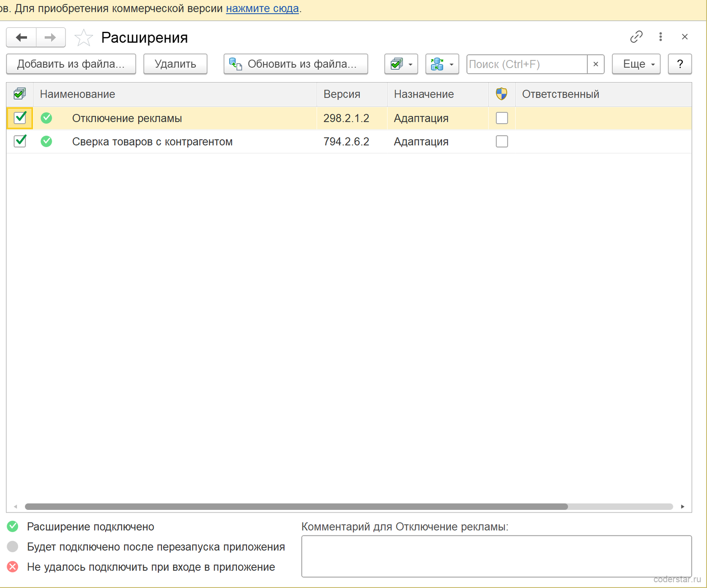Open the blue blocks dropdown in toolbar
The height and width of the screenshot is (588, 707).
[442, 64]
